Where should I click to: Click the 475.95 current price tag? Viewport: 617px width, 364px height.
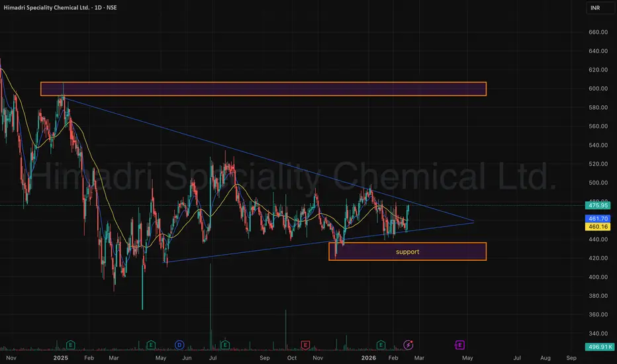click(x=598, y=205)
